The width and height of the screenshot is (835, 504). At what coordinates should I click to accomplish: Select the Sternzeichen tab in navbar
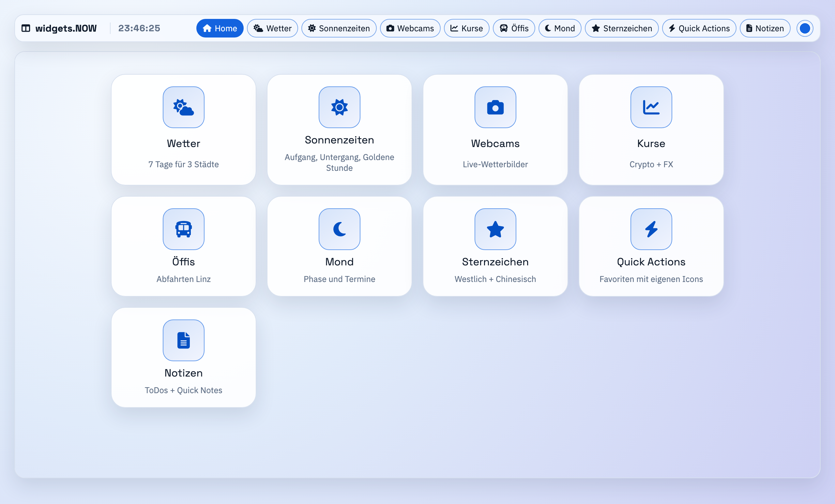click(x=621, y=28)
